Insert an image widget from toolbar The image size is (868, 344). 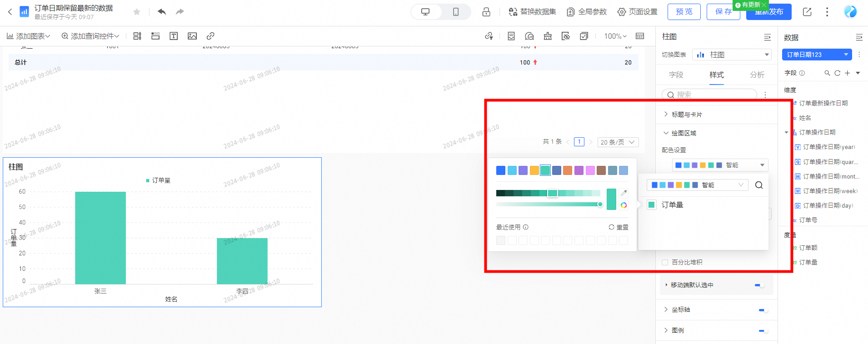[192, 36]
